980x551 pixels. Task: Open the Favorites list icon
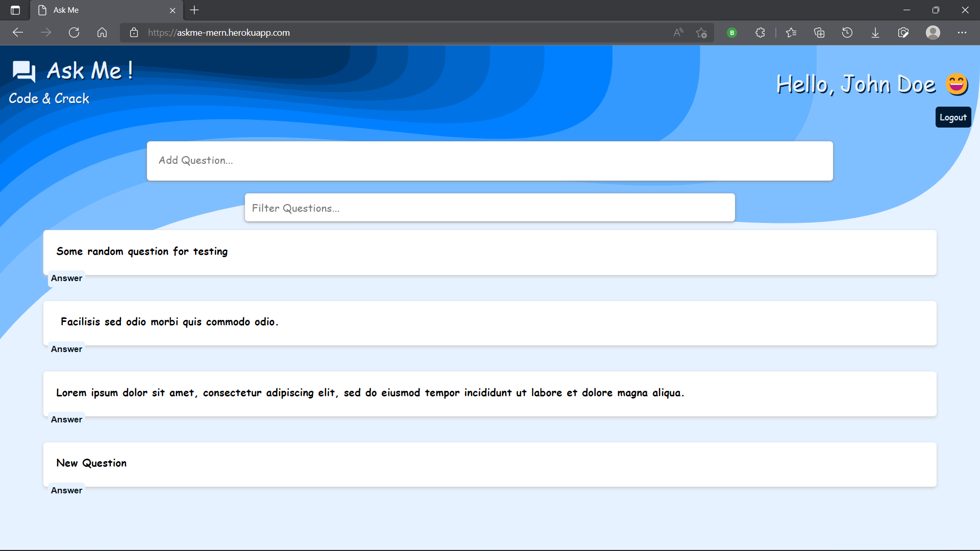(791, 33)
